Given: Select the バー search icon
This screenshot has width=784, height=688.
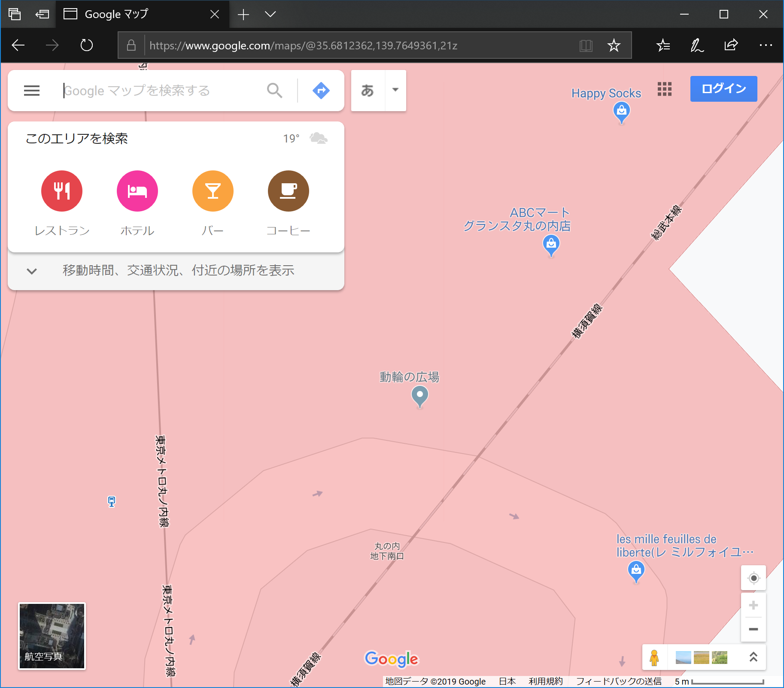Looking at the screenshot, I should 213,191.
